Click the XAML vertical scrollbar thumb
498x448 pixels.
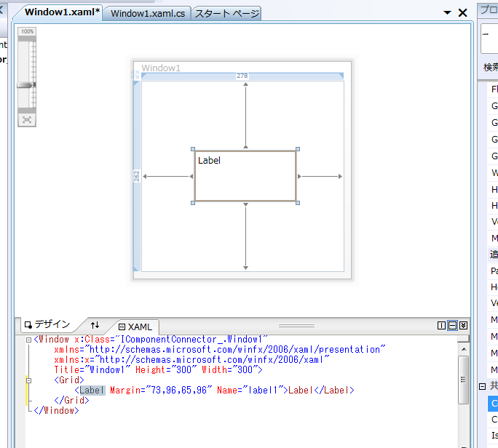pos(464,380)
